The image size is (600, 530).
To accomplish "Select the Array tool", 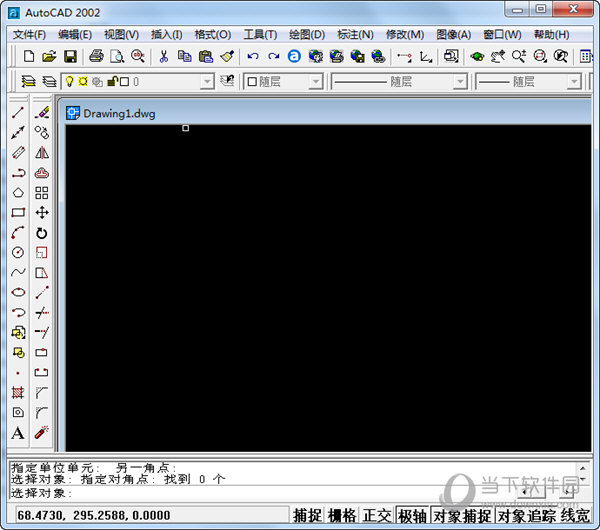I will tap(42, 192).
